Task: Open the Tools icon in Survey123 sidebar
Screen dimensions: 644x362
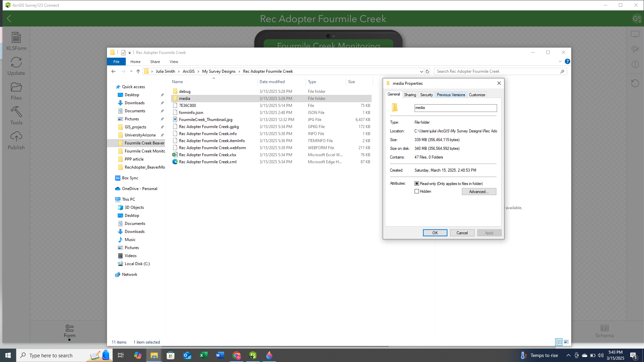Action: (16, 116)
